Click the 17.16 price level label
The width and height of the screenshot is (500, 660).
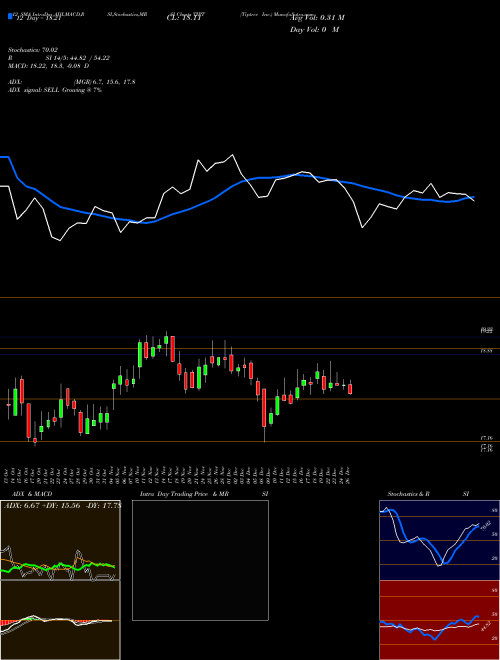pyautogui.click(x=487, y=438)
